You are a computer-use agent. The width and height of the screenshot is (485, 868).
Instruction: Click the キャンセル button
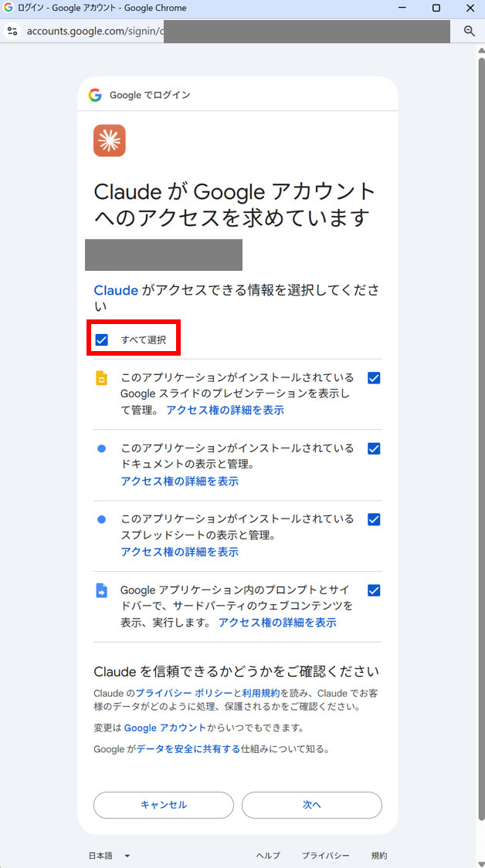coord(164,805)
